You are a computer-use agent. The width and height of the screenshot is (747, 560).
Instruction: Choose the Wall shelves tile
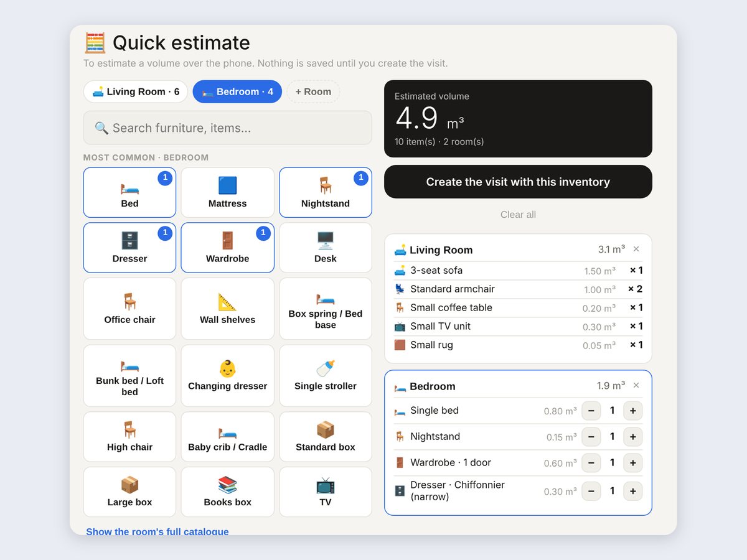click(227, 309)
